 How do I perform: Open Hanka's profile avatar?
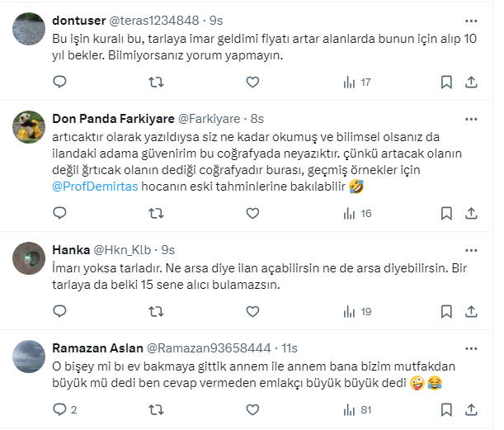30,258
